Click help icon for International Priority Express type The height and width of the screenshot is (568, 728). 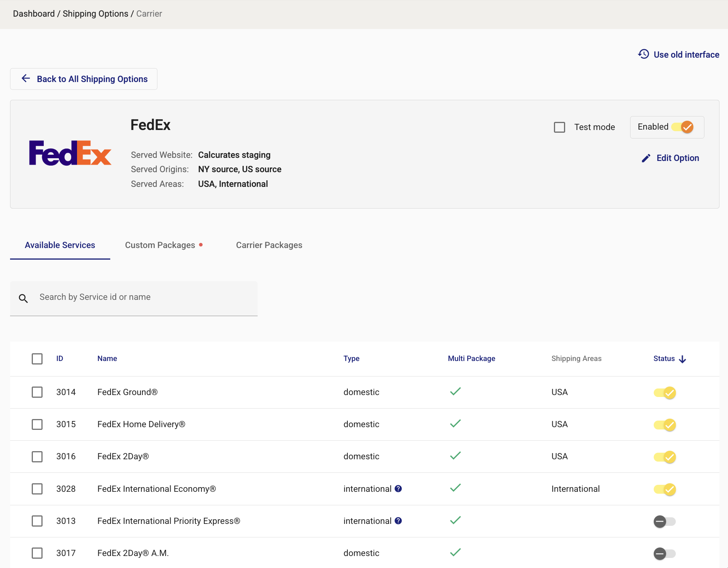point(398,521)
